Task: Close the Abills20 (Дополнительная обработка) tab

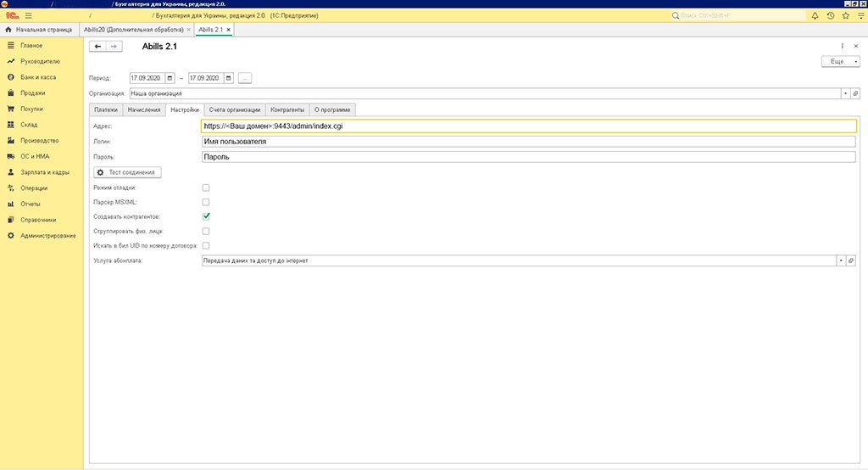Action: click(189, 30)
